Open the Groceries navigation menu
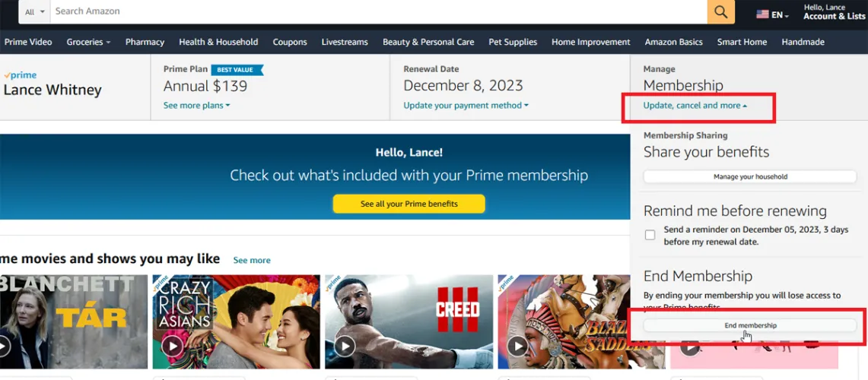Image resolution: width=868 pixels, height=380 pixels. click(x=88, y=42)
